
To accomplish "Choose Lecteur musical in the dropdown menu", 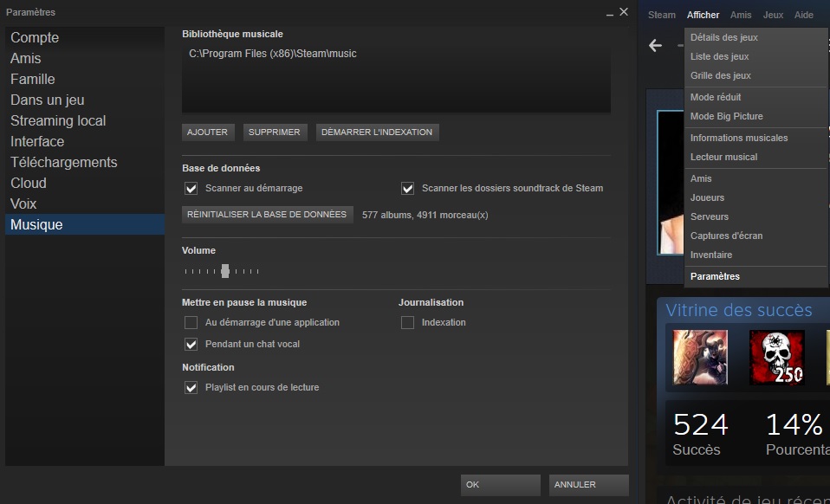I will [723, 157].
